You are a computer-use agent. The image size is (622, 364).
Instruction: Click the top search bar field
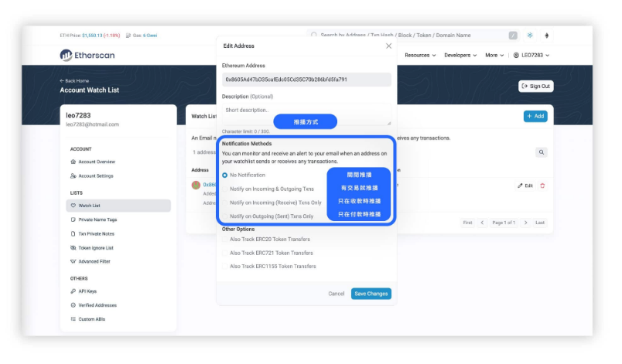pyautogui.click(x=412, y=36)
